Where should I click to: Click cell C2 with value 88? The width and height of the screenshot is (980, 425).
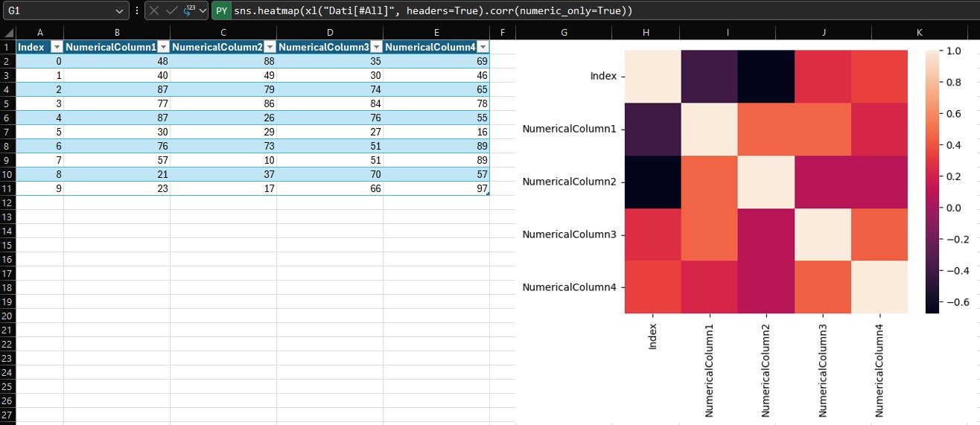[223, 60]
